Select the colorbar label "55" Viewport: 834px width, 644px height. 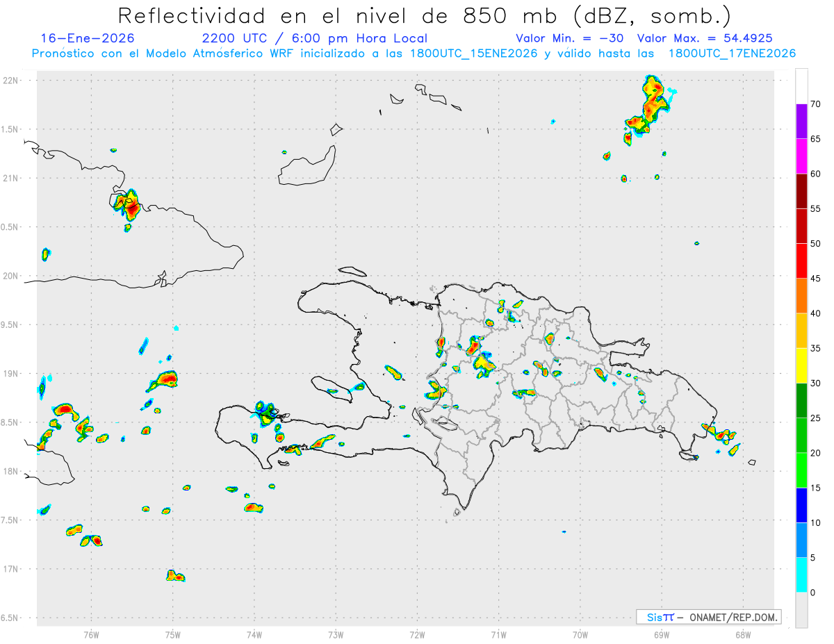(815, 208)
